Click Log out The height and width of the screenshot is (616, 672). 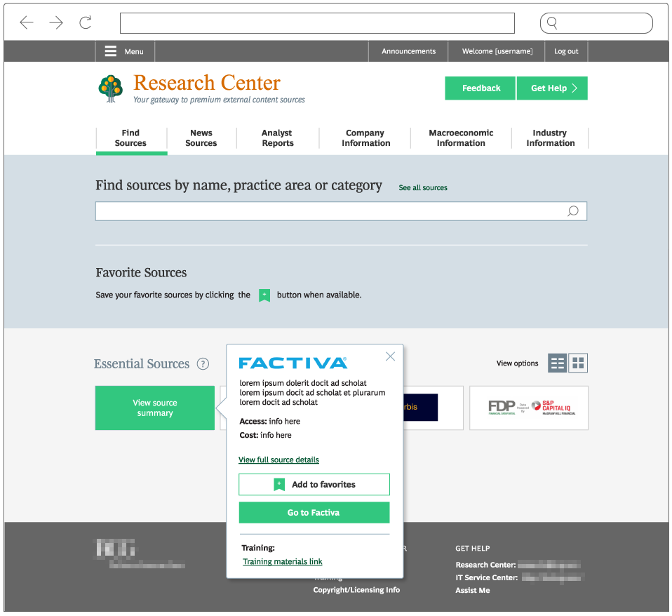(x=566, y=51)
